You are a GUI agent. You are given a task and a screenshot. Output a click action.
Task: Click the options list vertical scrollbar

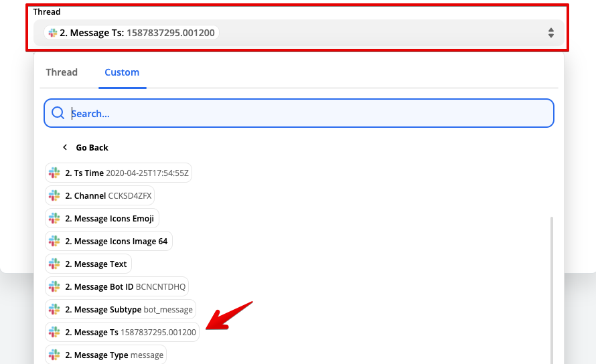[x=552, y=290]
